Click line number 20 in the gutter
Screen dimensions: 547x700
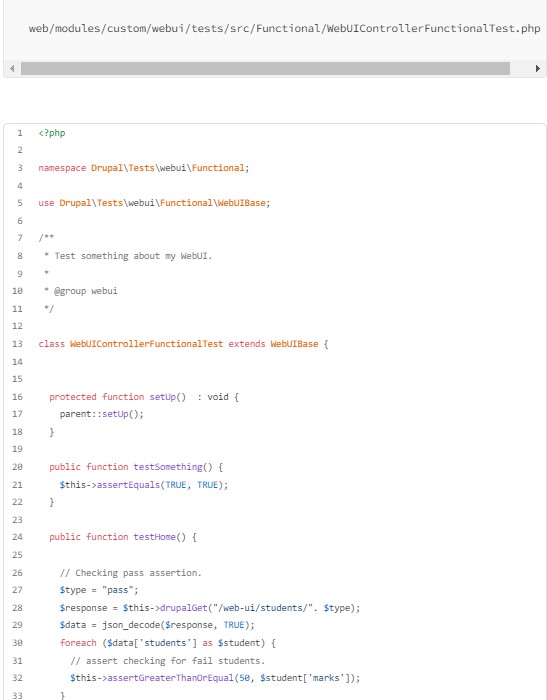click(x=17, y=467)
